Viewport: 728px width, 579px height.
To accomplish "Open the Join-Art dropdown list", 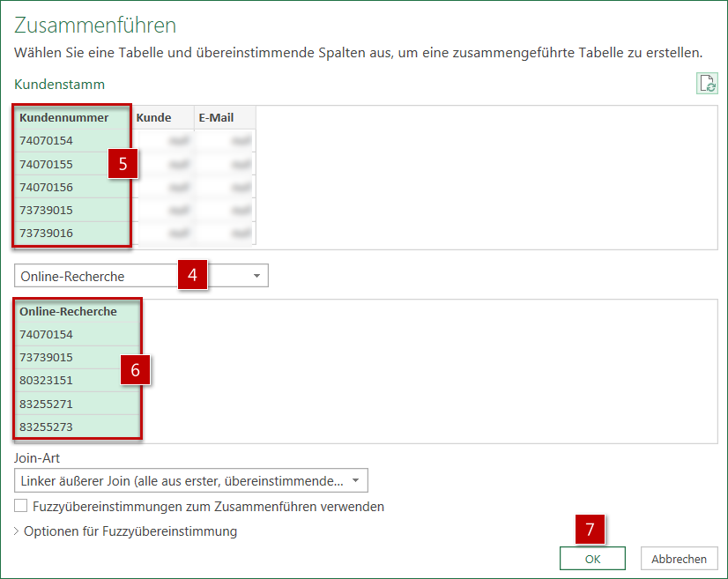I will [191, 480].
